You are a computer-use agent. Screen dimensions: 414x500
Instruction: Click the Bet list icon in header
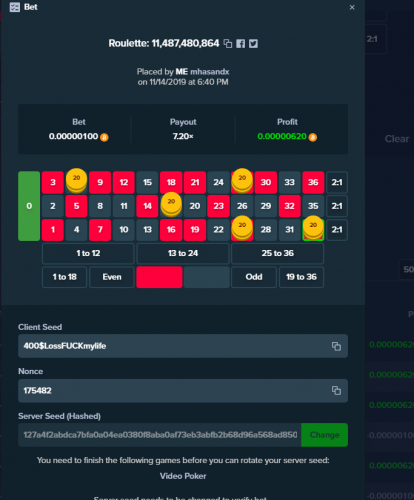(15, 7)
